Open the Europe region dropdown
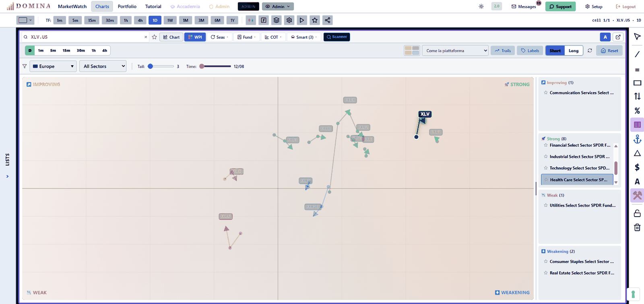 pos(53,66)
